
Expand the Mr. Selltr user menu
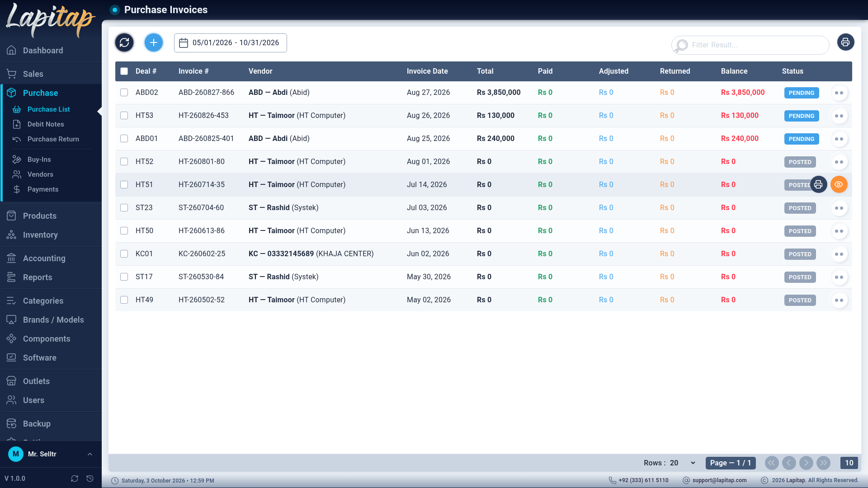[51, 454]
